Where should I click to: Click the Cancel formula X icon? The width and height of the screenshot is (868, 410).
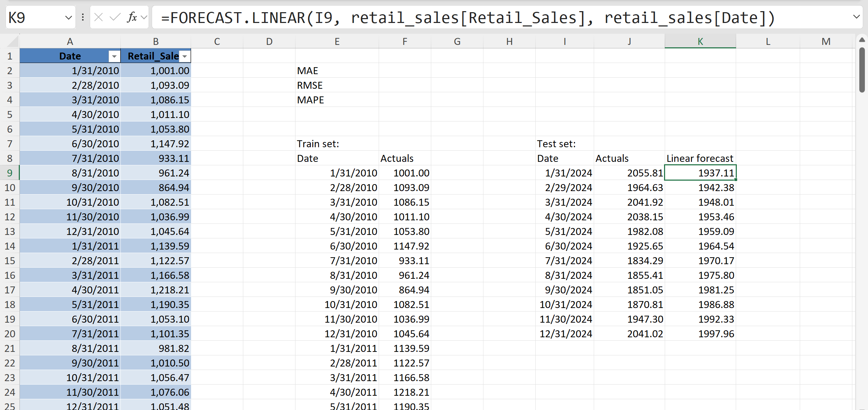(98, 17)
